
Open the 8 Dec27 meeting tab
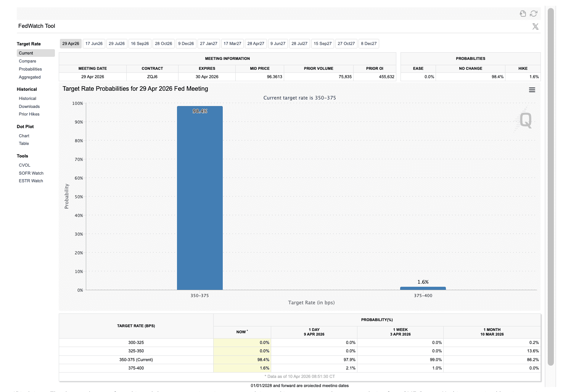(368, 43)
